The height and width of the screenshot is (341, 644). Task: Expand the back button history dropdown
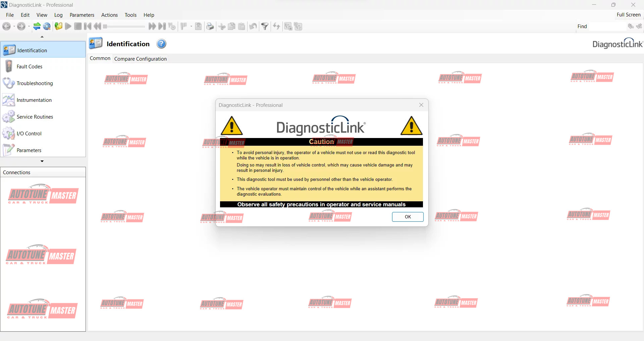(x=14, y=26)
